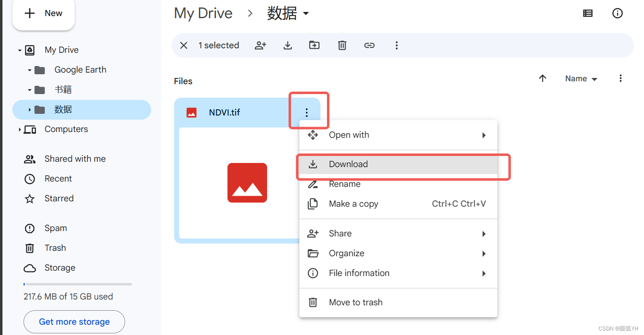Go to My Drive in breadcrumb
This screenshot has width=644, height=335.
coord(203,13)
